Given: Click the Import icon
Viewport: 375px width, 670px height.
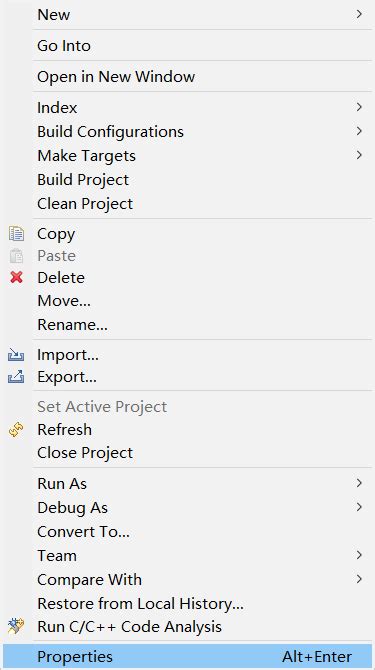Looking at the screenshot, I should pos(16,355).
